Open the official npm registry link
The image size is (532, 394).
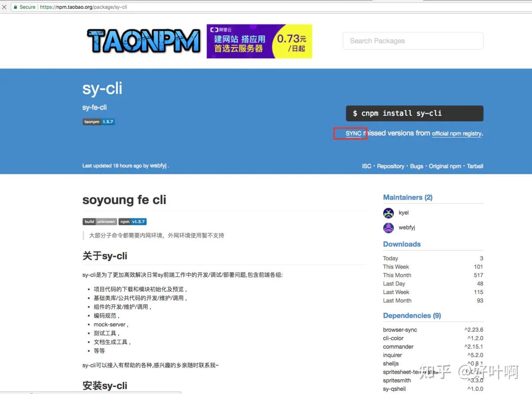point(457,133)
